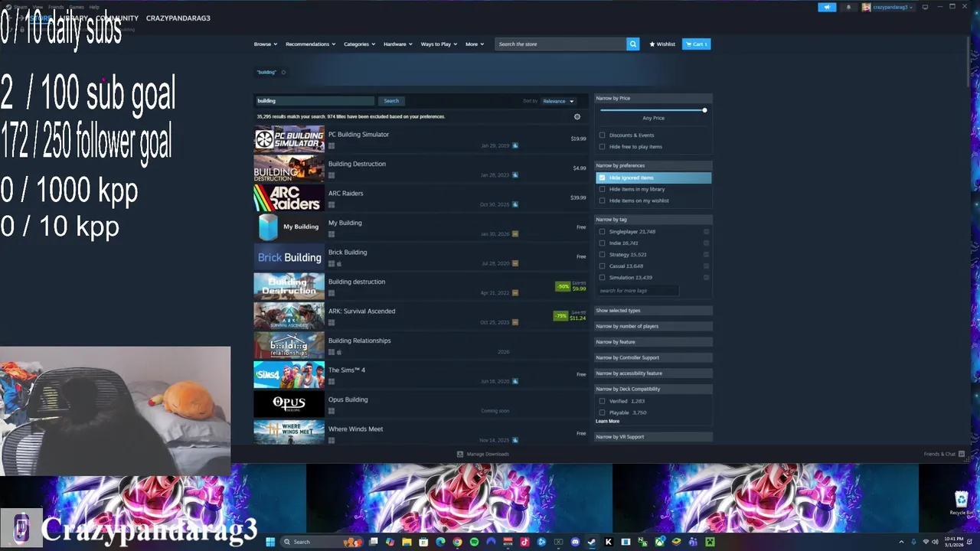Adjust the Any Price slider handle

click(704, 110)
